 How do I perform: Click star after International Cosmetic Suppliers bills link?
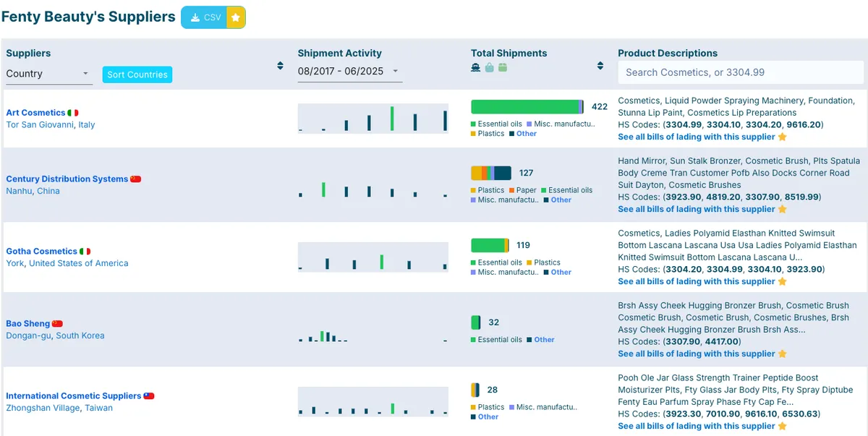(782, 426)
